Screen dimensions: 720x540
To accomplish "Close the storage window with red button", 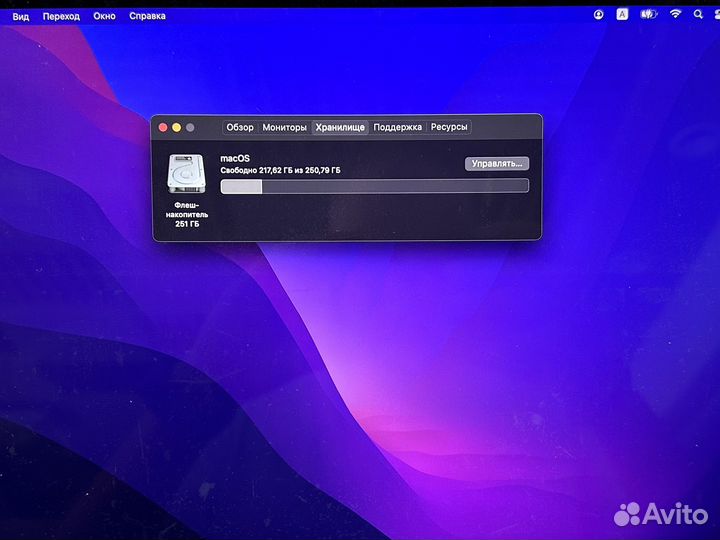I will click(163, 128).
